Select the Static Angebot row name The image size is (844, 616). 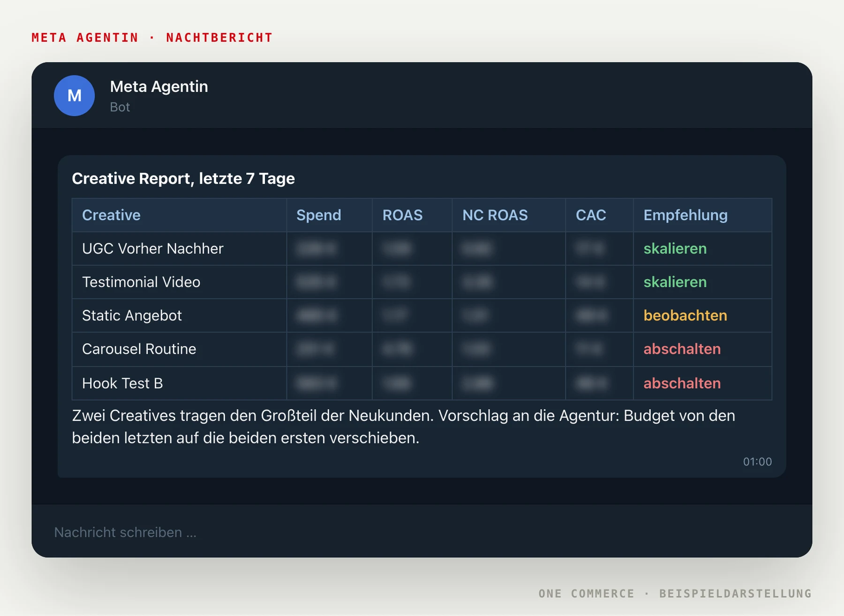(132, 316)
